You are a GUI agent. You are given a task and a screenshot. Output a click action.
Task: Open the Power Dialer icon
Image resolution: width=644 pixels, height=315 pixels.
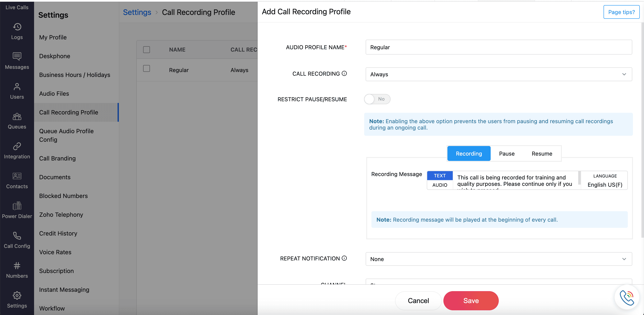[17, 206]
